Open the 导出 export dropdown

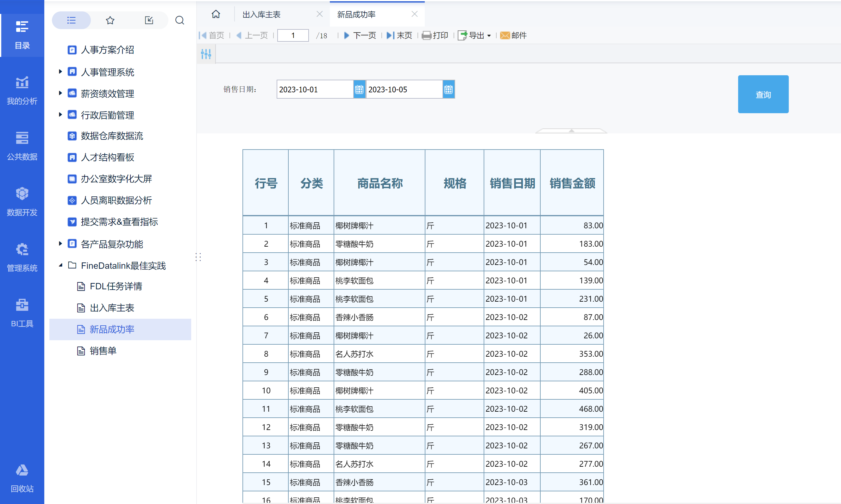(474, 35)
